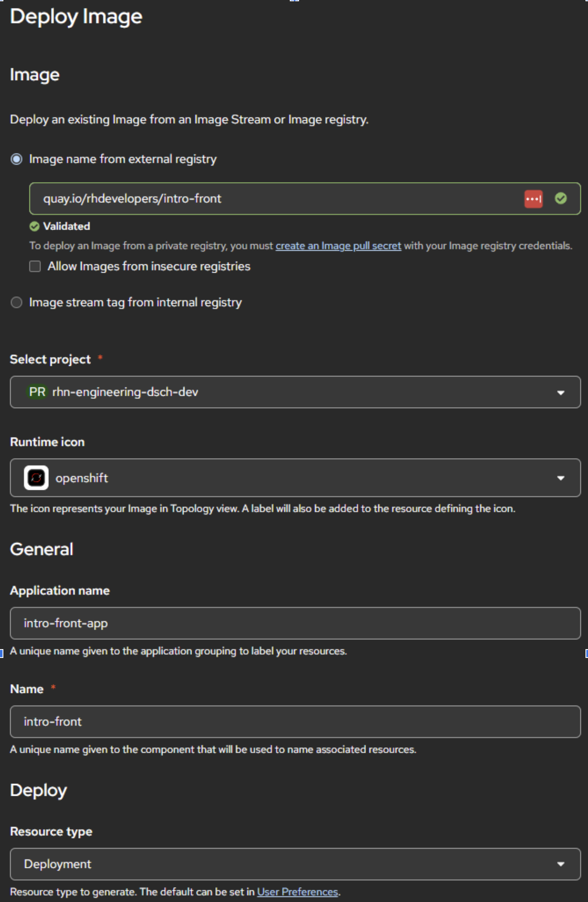
Task: Click the green validation checkmark in image field
Action: tap(561, 199)
